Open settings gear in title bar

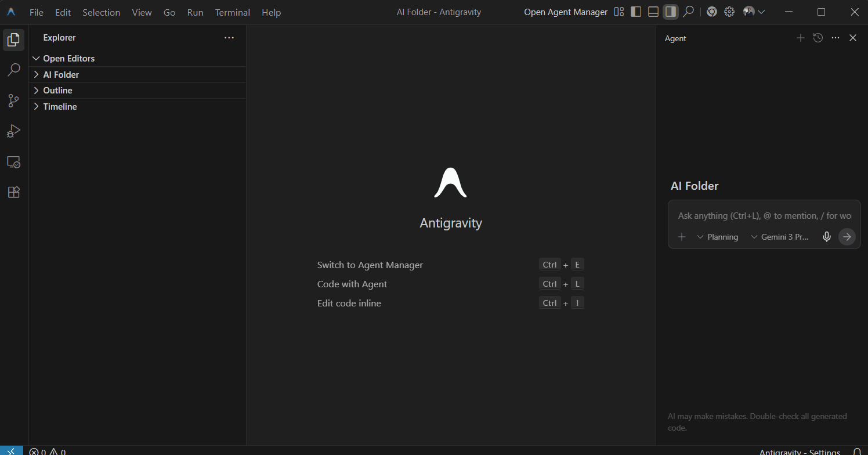(x=729, y=12)
